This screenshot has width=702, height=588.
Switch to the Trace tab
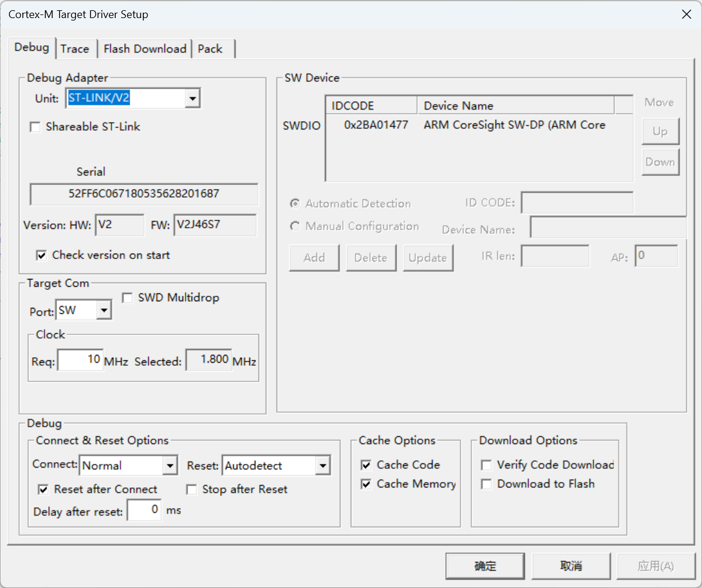click(75, 49)
